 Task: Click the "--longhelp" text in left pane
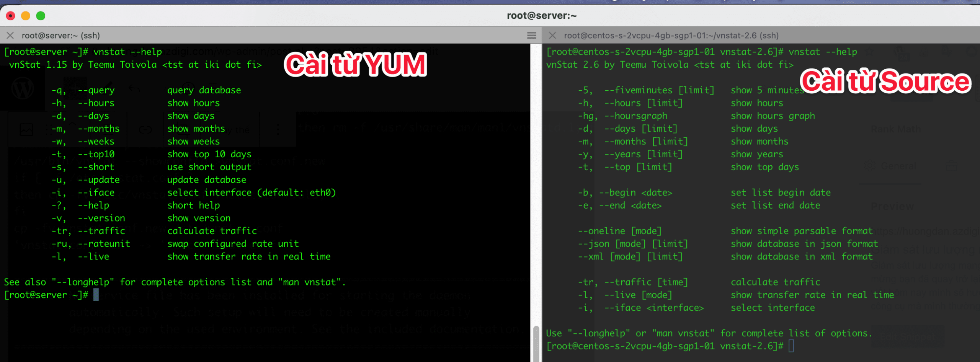(83, 282)
